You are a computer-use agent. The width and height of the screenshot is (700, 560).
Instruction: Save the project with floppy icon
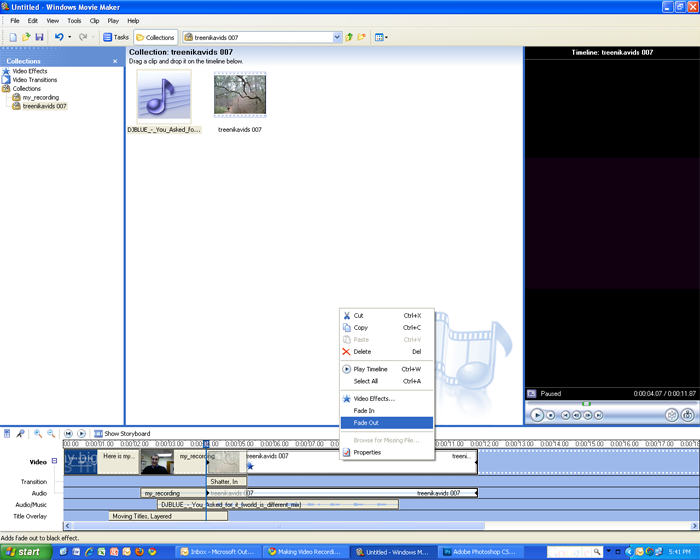pos(39,37)
